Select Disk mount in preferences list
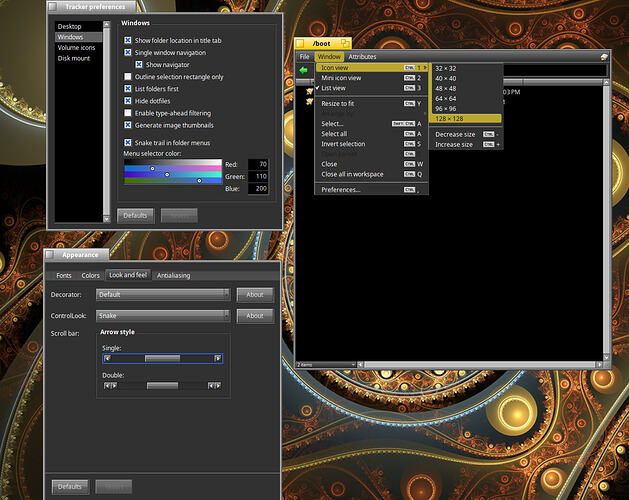The height and width of the screenshot is (500, 629). click(79, 58)
